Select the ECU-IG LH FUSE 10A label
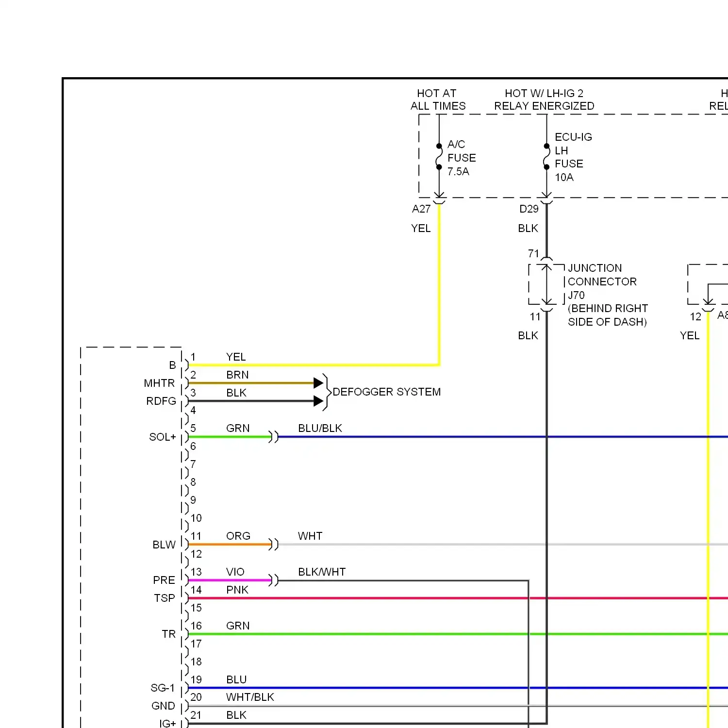728x728 pixels. point(573,157)
